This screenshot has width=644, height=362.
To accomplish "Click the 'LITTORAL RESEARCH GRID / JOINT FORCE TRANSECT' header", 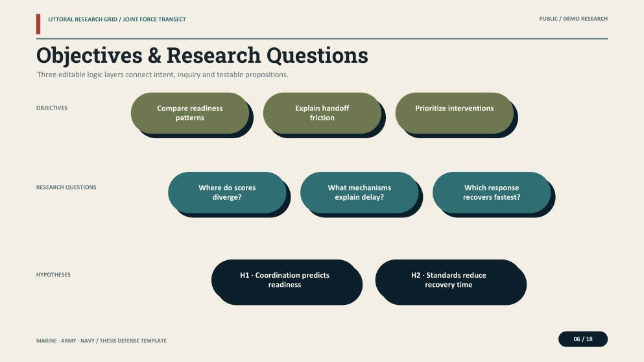I will pos(117,19).
